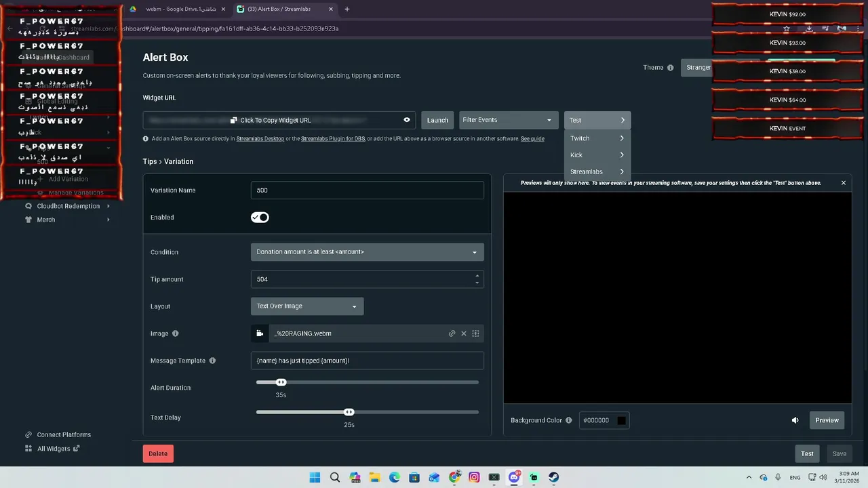Click the Text Delay slider handle
The width and height of the screenshot is (868, 488).
pyautogui.click(x=349, y=412)
